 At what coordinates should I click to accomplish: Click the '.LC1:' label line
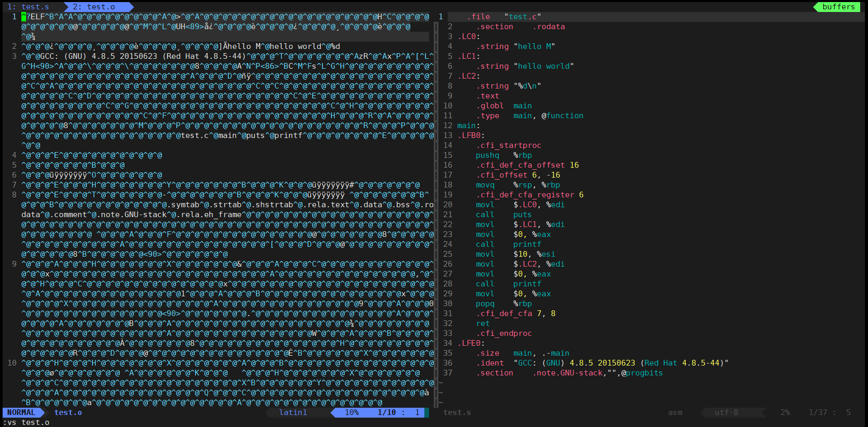[x=469, y=56]
